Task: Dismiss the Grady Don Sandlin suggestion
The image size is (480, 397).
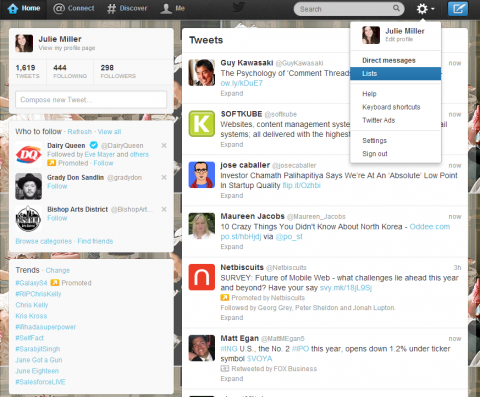Action: [x=164, y=177]
